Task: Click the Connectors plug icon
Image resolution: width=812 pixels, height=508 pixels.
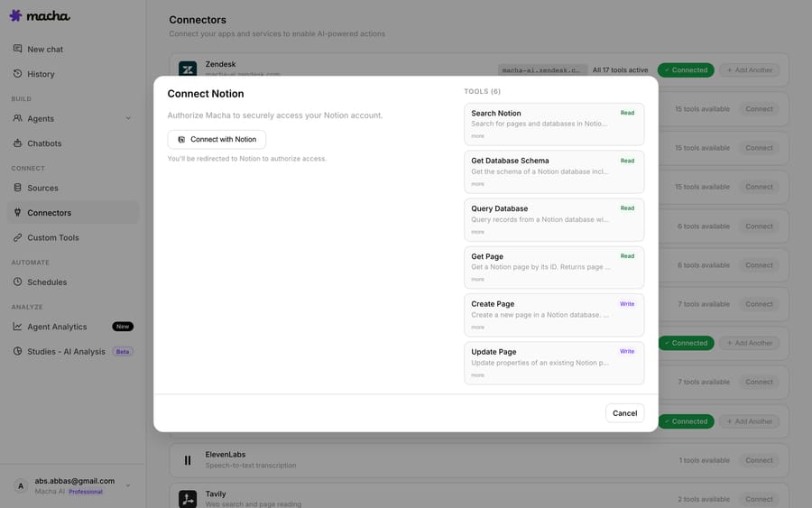Action: tap(18, 212)
